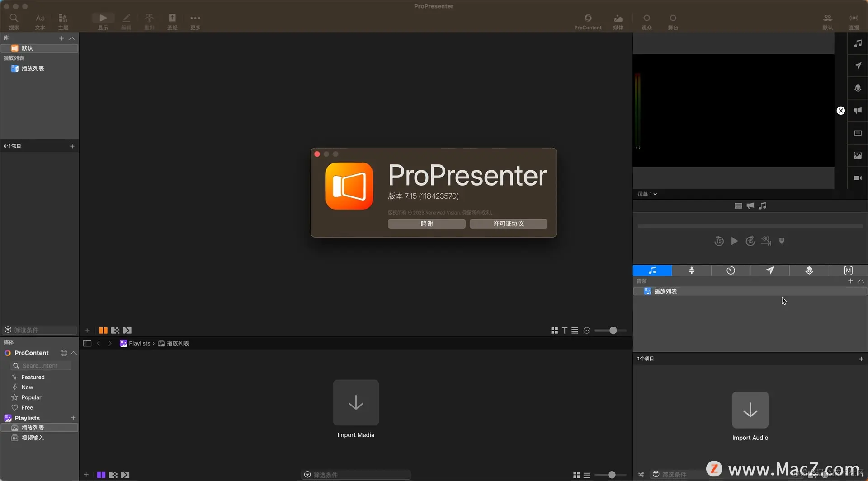
Task: Expand the 更多 more options menu
Action: 195,21
